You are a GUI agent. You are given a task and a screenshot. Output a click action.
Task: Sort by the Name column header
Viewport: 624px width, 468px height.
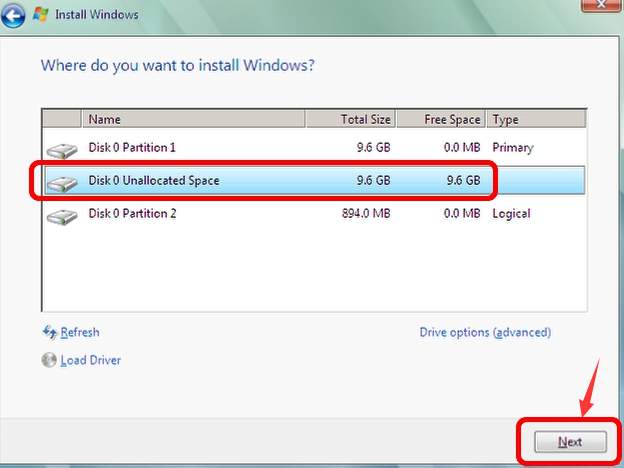[x=193, y=119]
